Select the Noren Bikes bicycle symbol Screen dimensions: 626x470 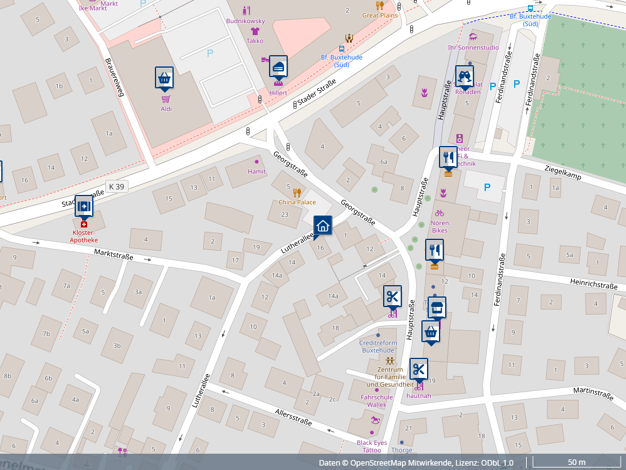pos(438,213)
